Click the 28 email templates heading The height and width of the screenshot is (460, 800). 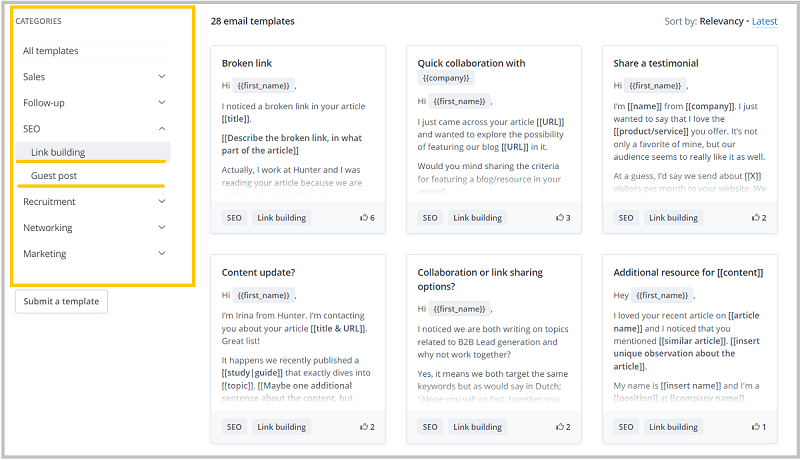point(253,21)
